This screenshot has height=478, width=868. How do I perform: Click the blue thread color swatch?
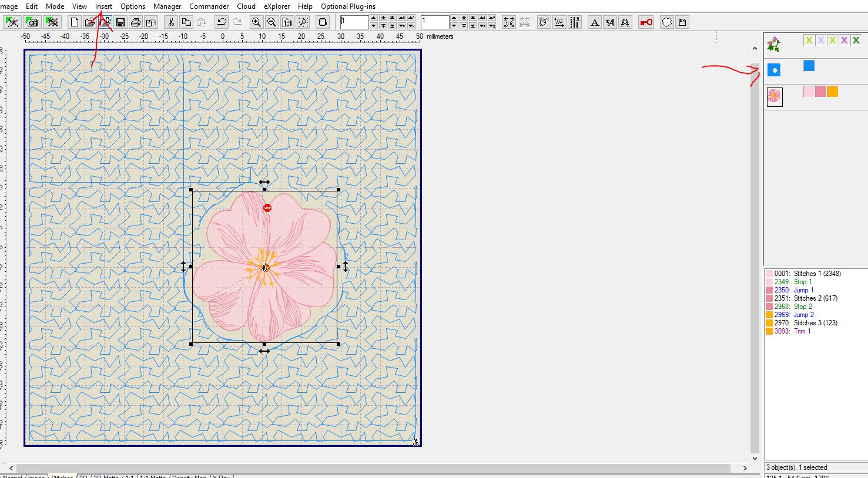pyautogui.click(x=809, y=66)
